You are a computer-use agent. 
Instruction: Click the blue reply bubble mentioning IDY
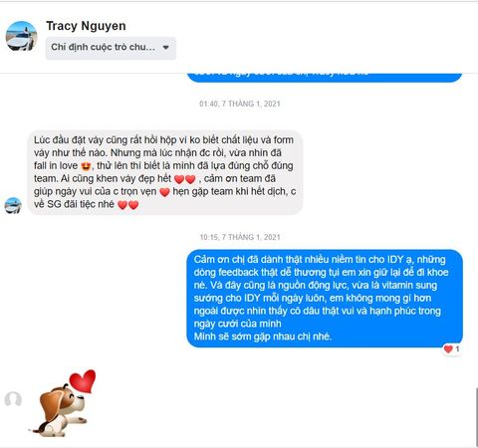[325, 298]
